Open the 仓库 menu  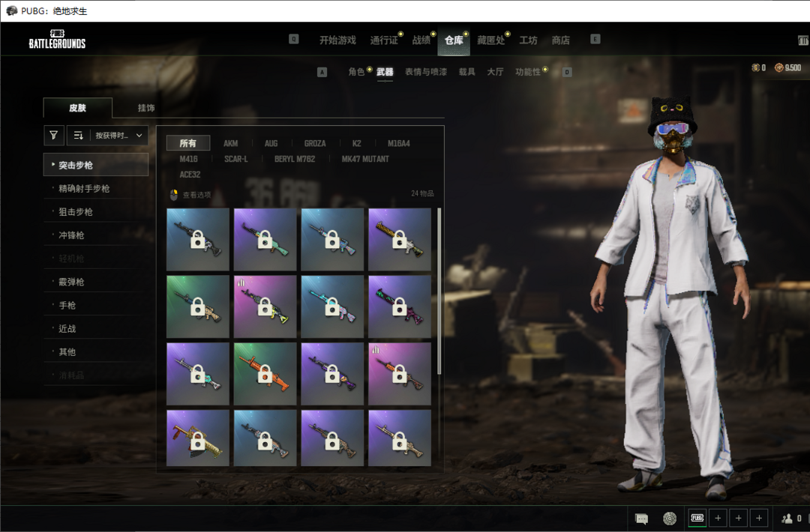pyautogui.click(x=454, y=40)
